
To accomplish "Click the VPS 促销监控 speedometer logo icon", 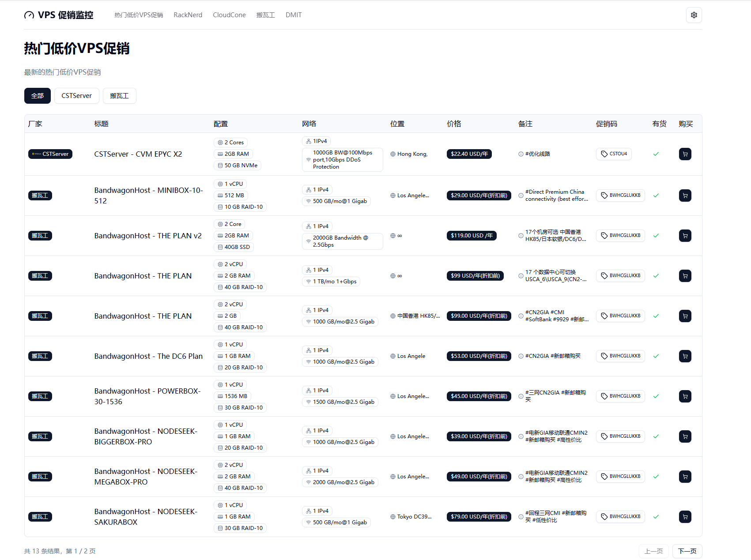I will click(x=29, y=15).
